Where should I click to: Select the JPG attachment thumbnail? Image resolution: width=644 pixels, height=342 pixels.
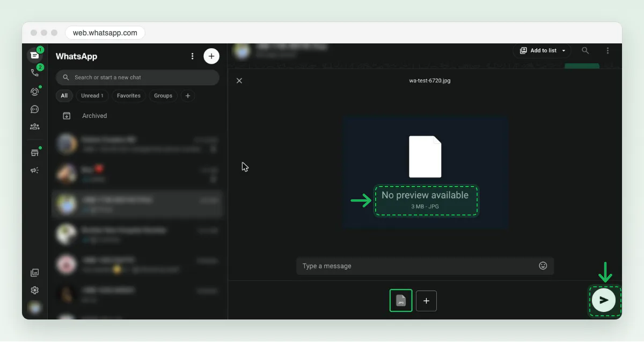[x=401, y=301]
